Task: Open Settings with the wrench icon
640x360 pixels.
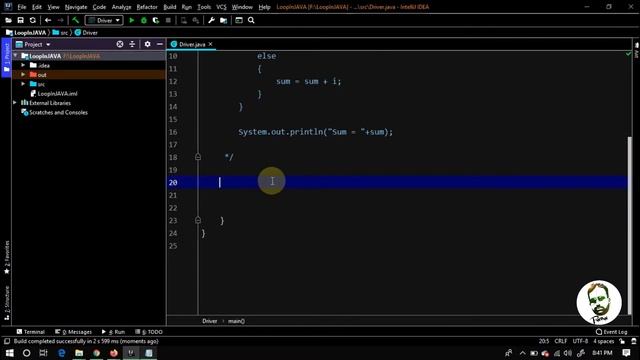Action: point(211,20)
